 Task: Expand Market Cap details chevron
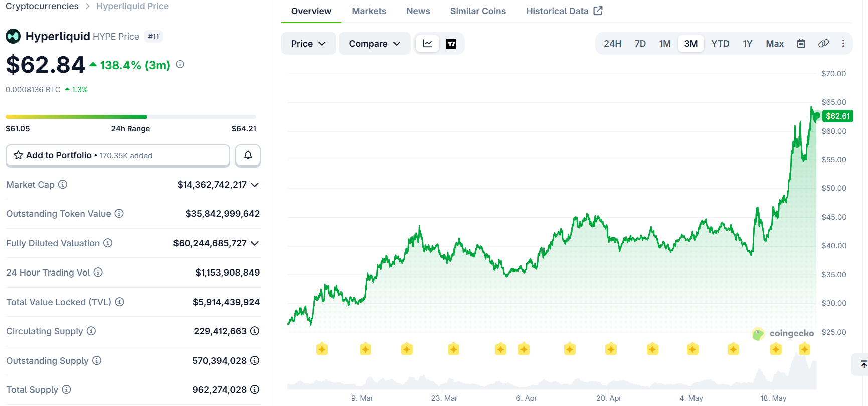point(255,185)
